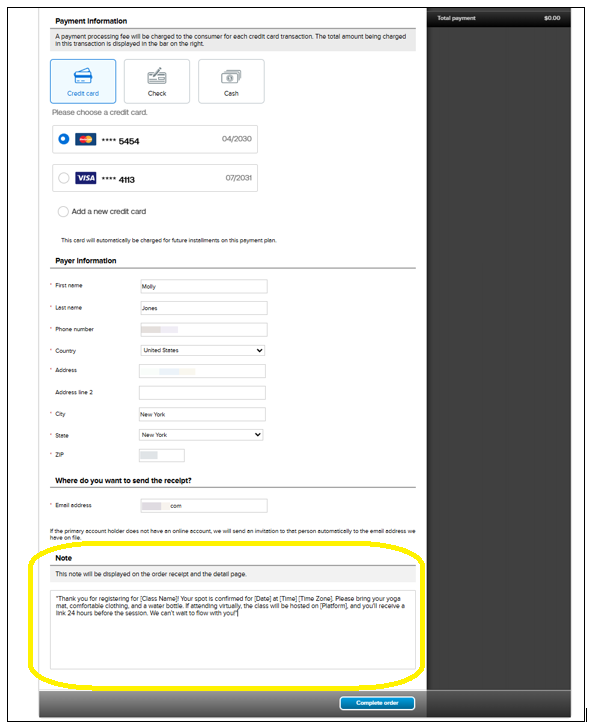Click the Mastercard logo for card 5454

tap(86, 139)
